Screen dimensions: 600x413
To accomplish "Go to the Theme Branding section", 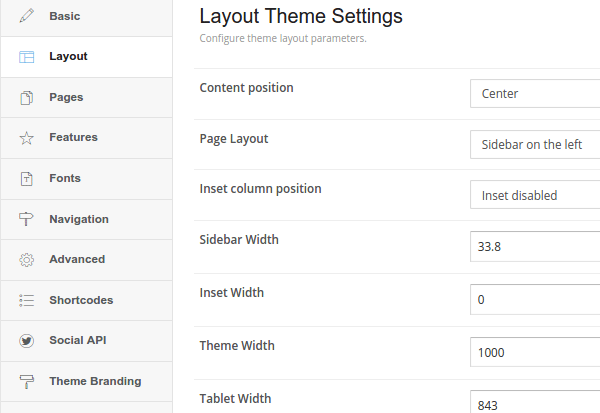I will tap(86, 382).
